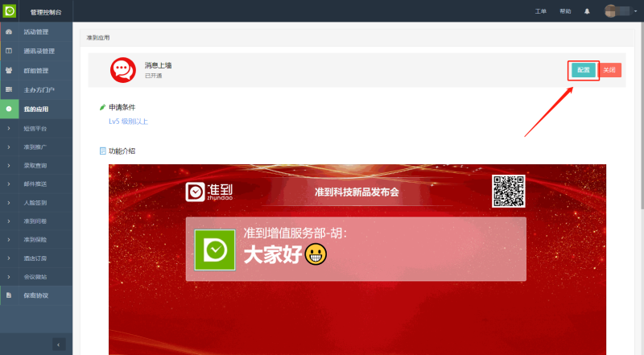This screenshot has width=644, height=355.
Task: Click the 大家好 message preview banner
Action: click(x=356, y=249)
